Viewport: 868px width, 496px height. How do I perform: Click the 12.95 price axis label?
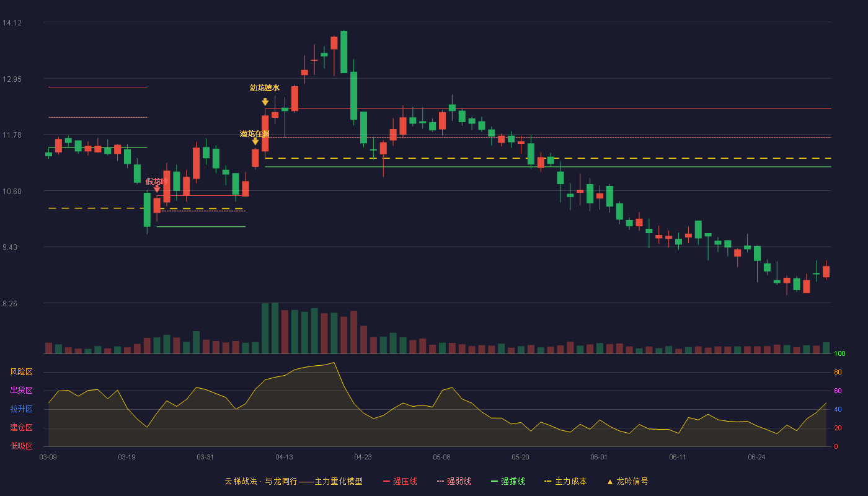12,79
